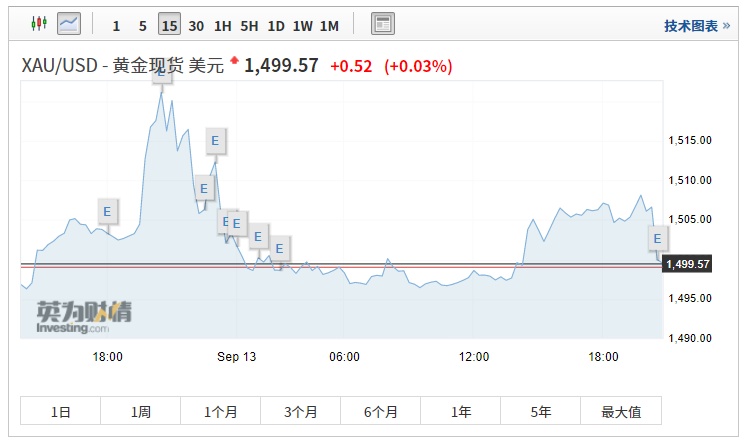Image resolution: width=748 pixels, height=445 pixels.
Task: Switch to candlestick chart type
Action: [x=39, y=24]
